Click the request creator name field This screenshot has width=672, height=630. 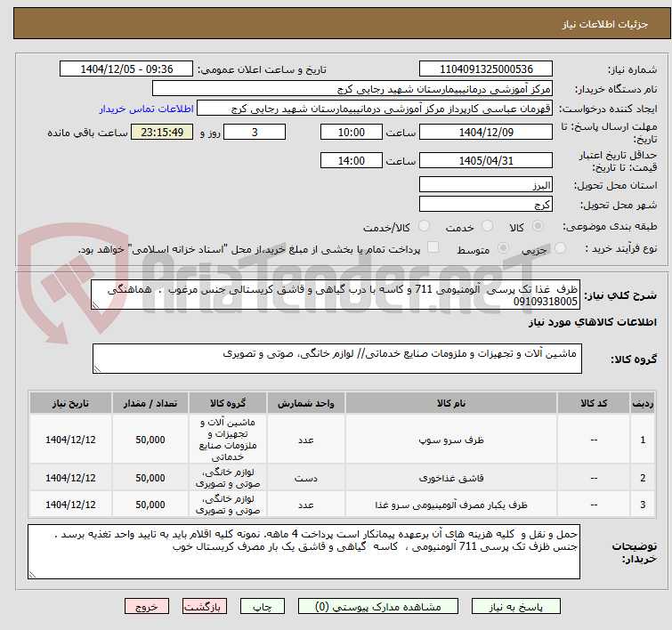pyautogui.click(x=375, y=109)
